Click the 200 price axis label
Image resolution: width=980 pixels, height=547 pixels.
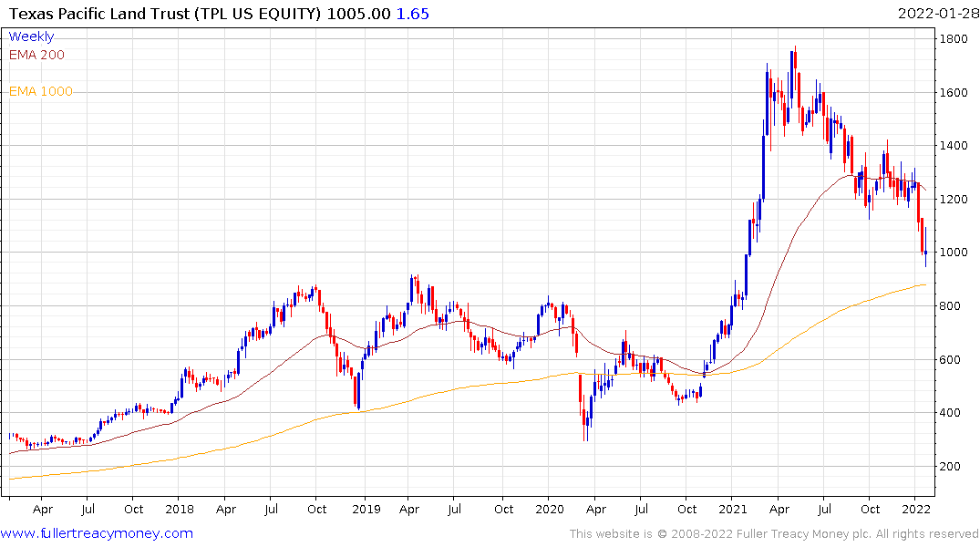pyautogui.click(x=950, y=467)
